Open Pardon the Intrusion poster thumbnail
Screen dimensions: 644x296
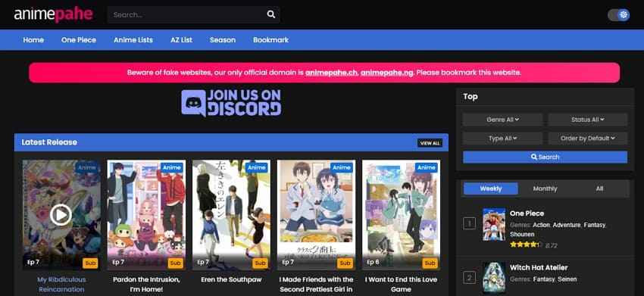[x=146, y=215]
